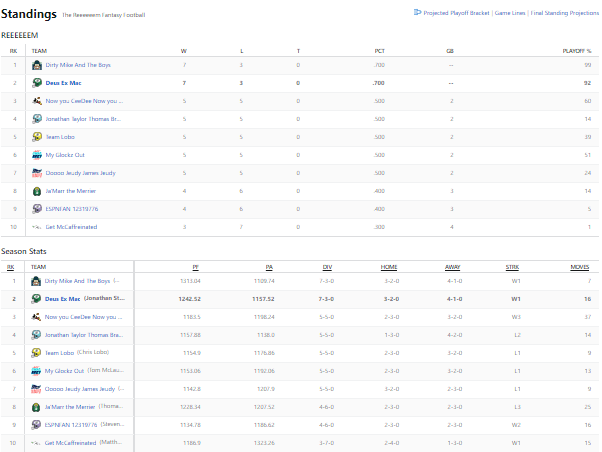The height and width of the screenshot is (452, 602).
Task: Open the Game Lines link
Action: 514,13
